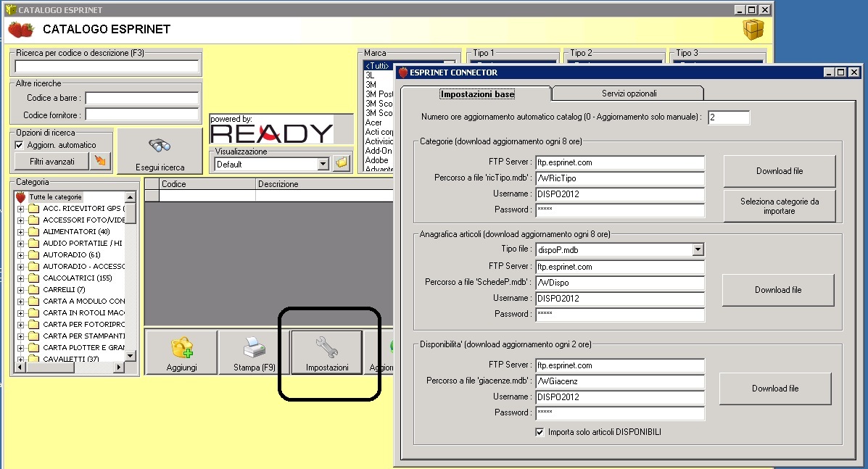
Task: Select 3M in the Marca list
Action: click(371, 85)
